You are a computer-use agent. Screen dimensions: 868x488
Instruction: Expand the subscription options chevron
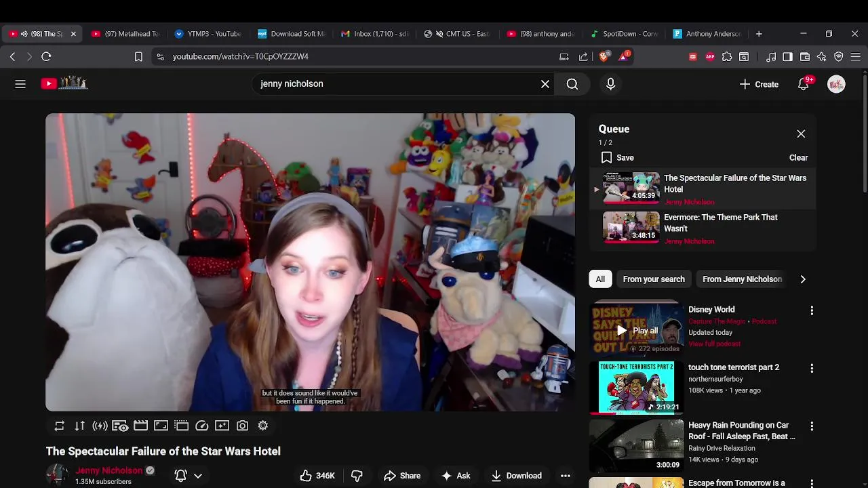click(198, 476)
